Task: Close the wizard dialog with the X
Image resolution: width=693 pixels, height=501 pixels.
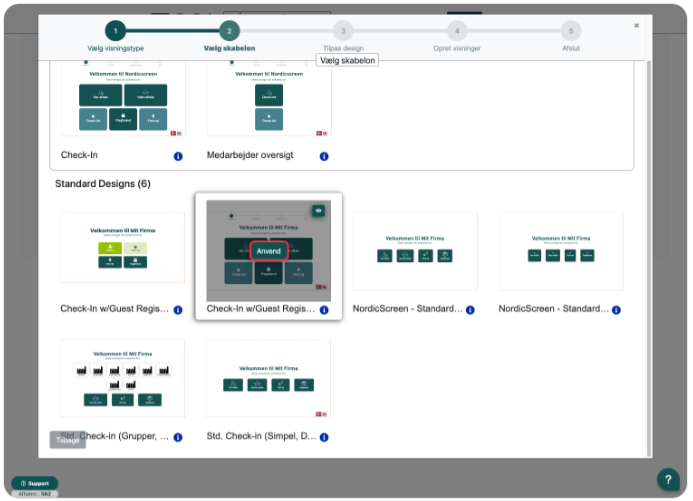Action: click(636, 26)
